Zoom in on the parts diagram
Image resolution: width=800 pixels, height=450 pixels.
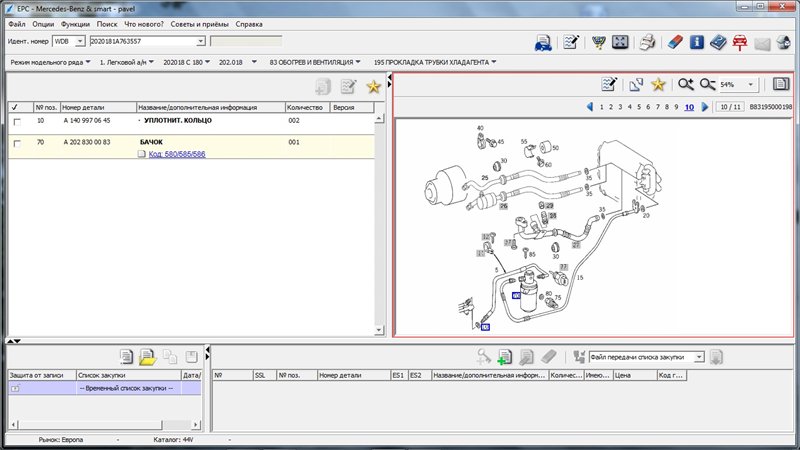pyautogui.click(x=686, y=85)
